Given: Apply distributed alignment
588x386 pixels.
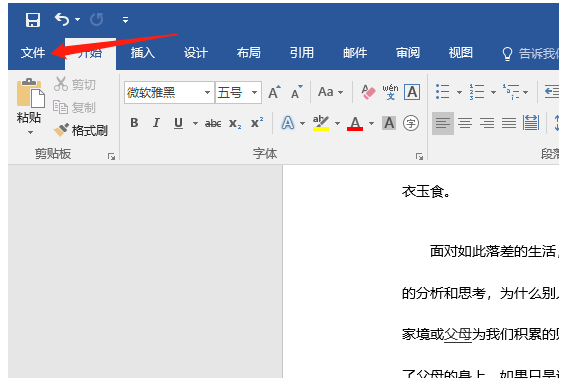Looking at the screenshot, I should pos(531,123).
